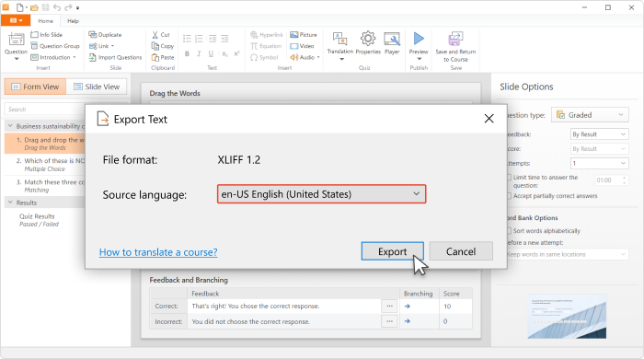This screenshot has width=644, height=359.
Task: Click the Correct score value 10
Action: tap(447, 306)
